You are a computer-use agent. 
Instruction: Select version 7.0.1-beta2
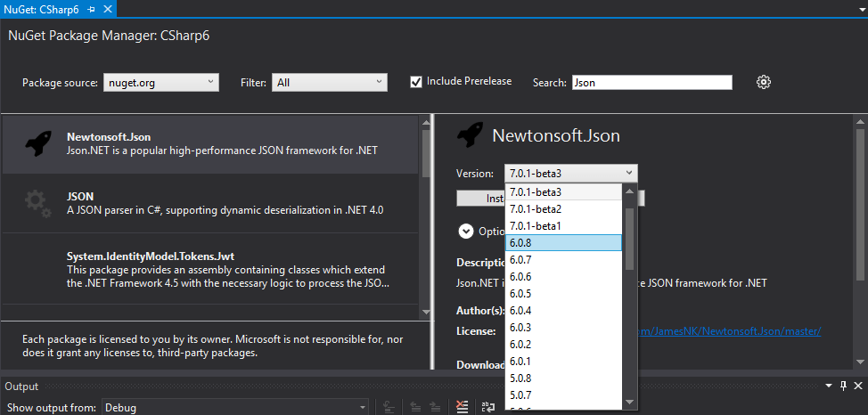point(563,209)
